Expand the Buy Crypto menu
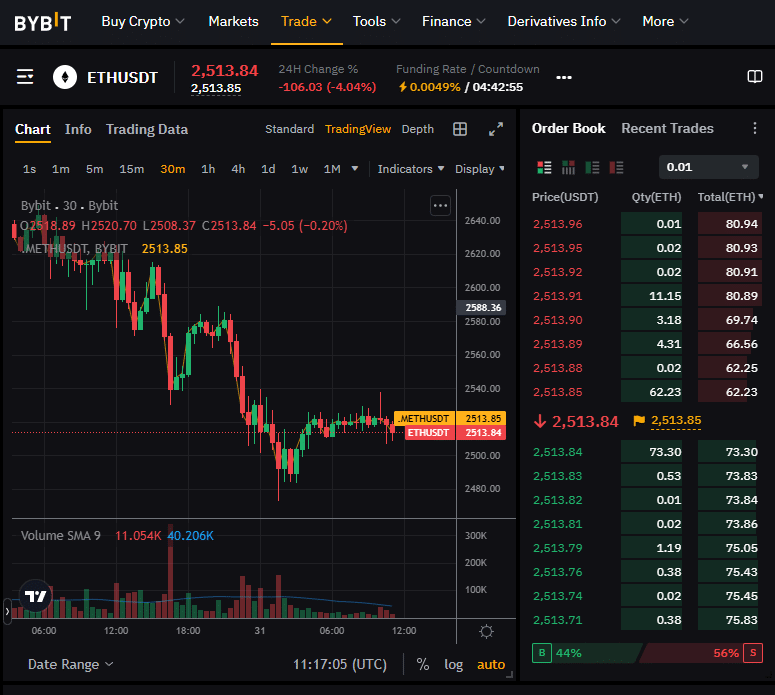775x695 pixels. tap(143, 22)
